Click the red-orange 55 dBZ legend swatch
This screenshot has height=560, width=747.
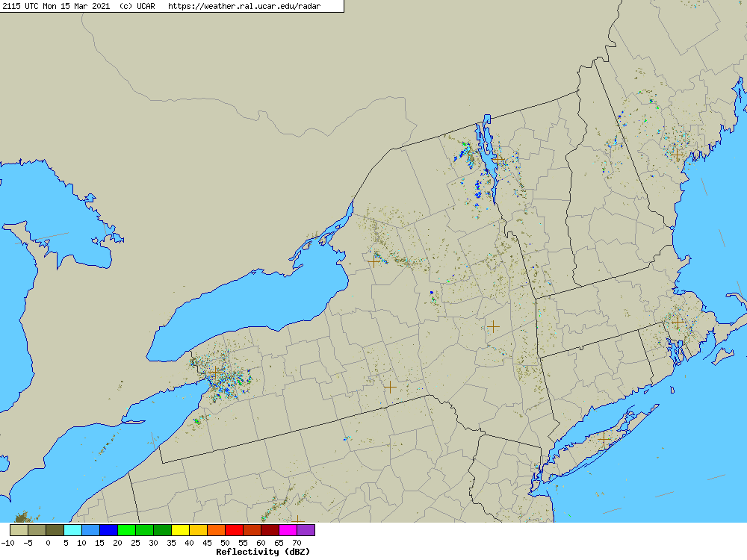point(252,530)
